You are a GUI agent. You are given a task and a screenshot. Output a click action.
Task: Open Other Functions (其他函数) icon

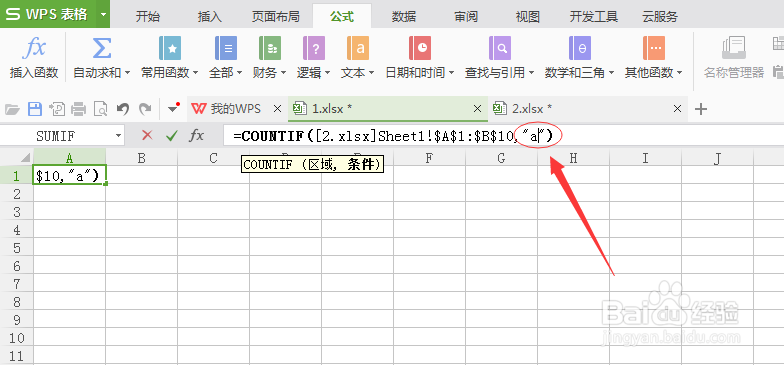tap(654, 48)
